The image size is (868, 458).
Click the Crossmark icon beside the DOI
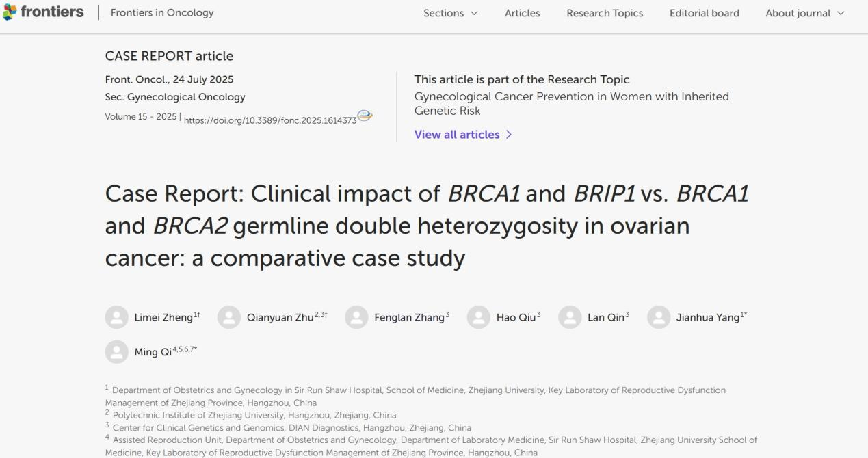coord(365,116)
